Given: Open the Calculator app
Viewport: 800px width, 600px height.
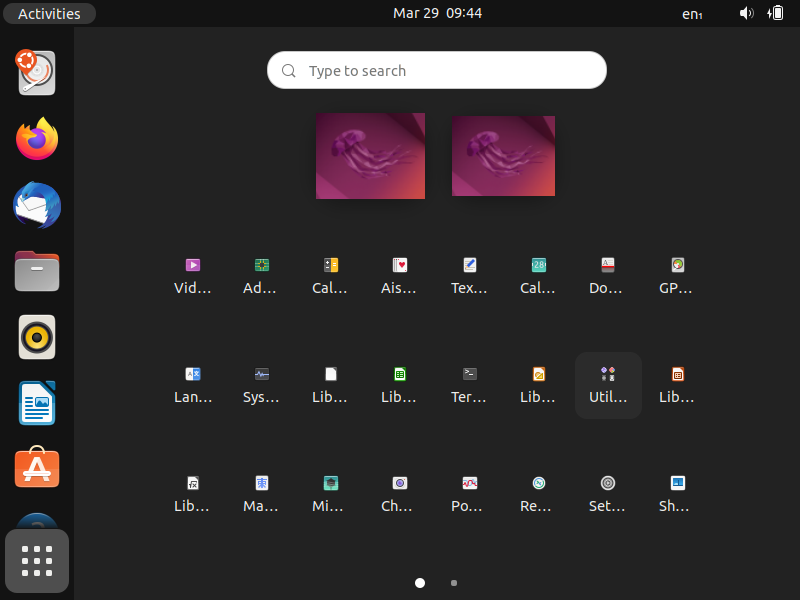Looking at the screenshot, I should [x=331, y=276].
